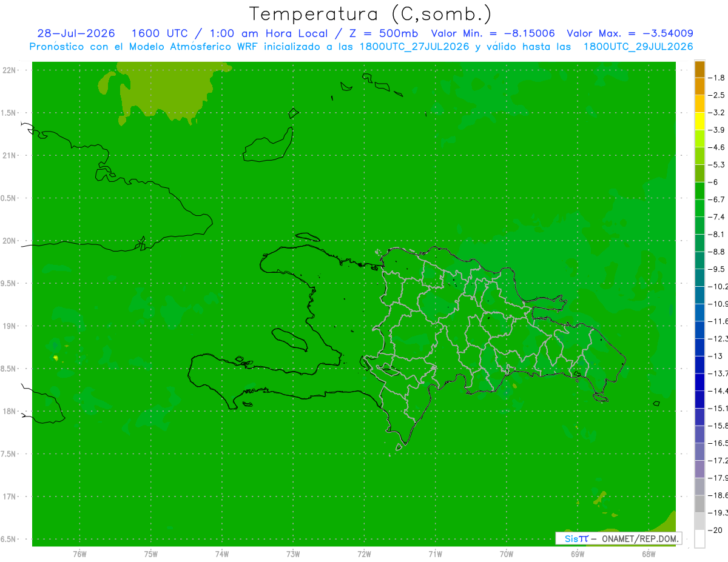Click the '-16.5' legend value
The width and height of the screenshot is (728, 562).
pyautogui.click(x=719, y=443)
